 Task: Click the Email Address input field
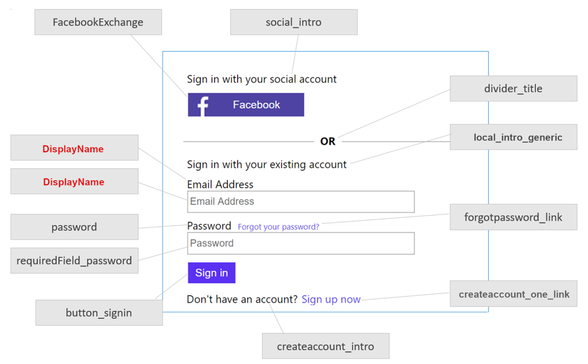click(300, 201)
